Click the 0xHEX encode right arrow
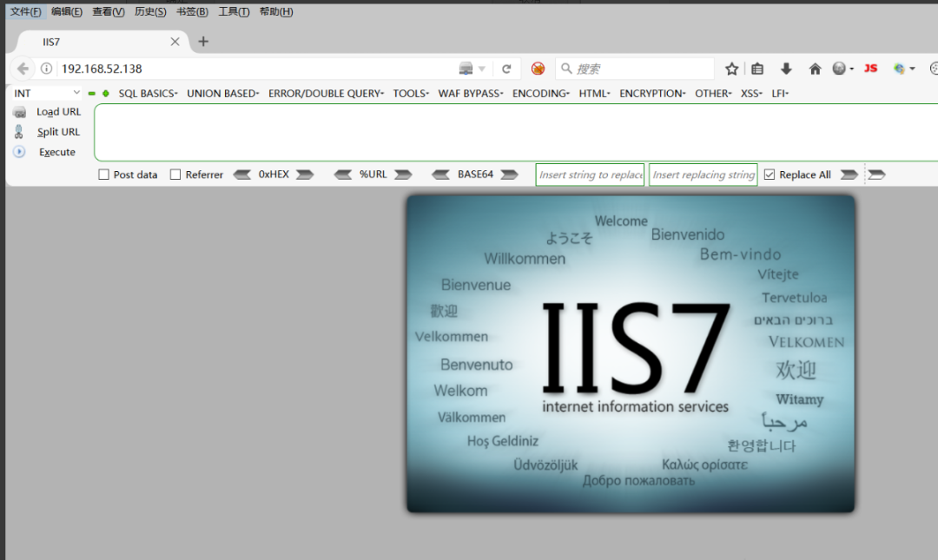Screen dimensions: 938x560 tap(304, 175)
